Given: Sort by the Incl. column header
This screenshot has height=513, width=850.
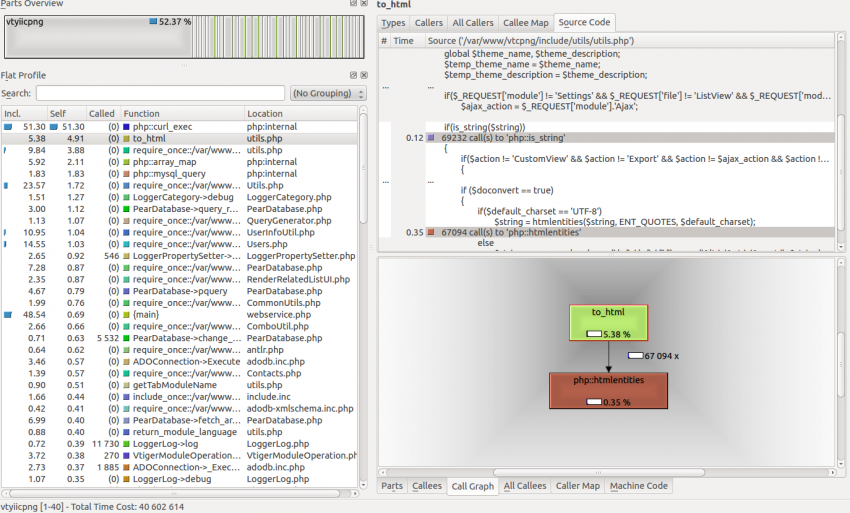Looking at the screenshot, I should [x=22, y=113].
